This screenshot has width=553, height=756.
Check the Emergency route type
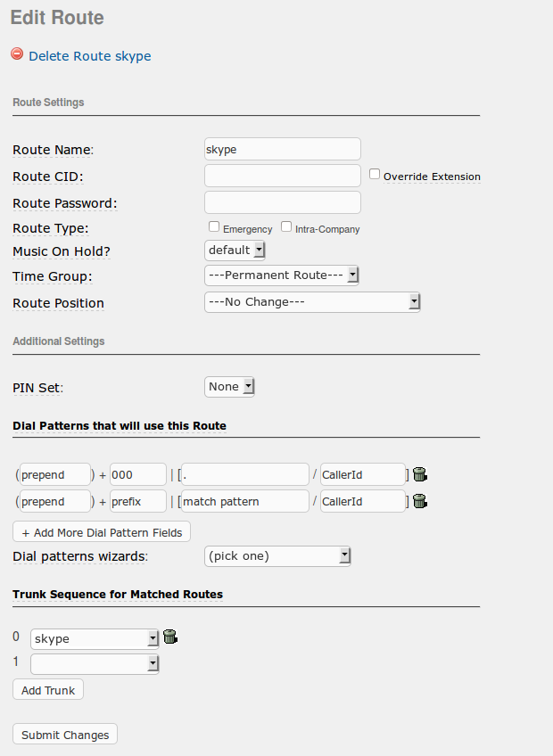point(214,227)
